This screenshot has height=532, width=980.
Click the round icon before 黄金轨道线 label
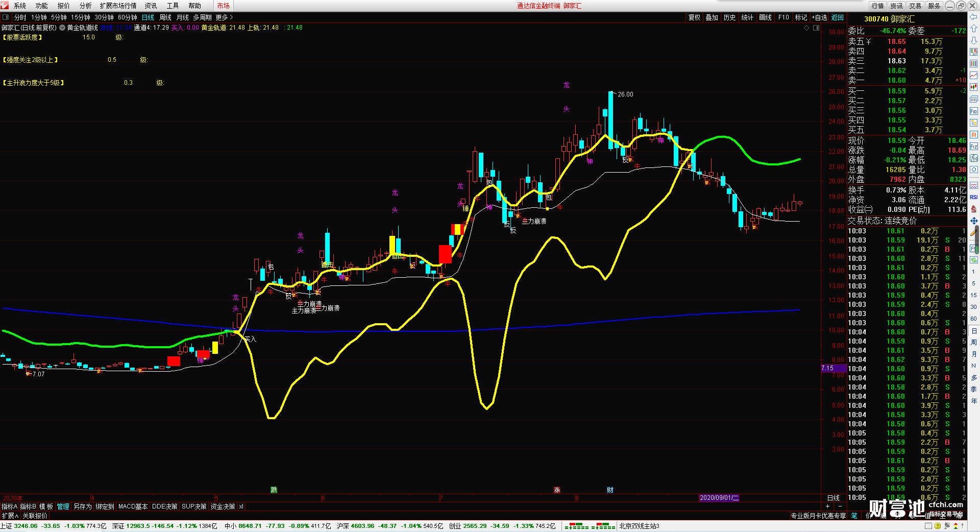point(62,28)
